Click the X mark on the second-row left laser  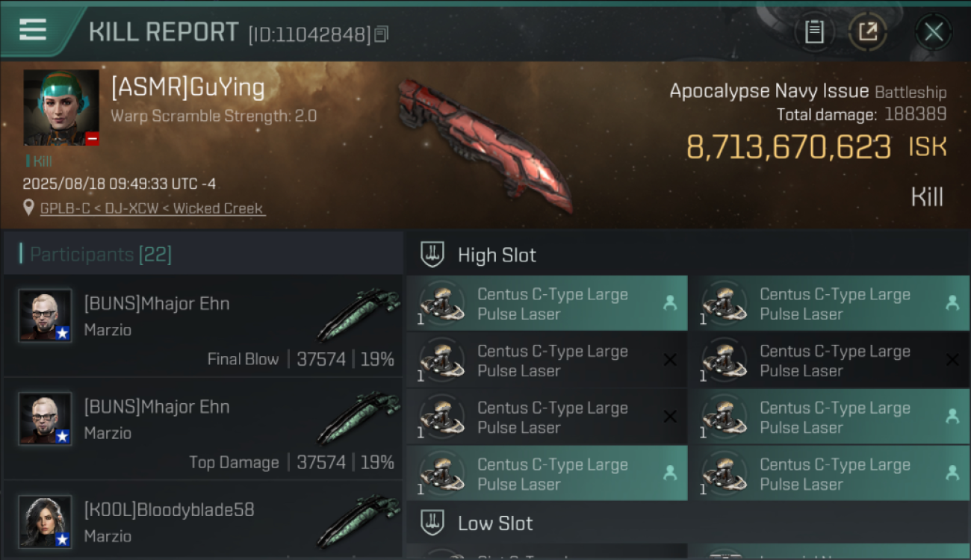point(670,360)
